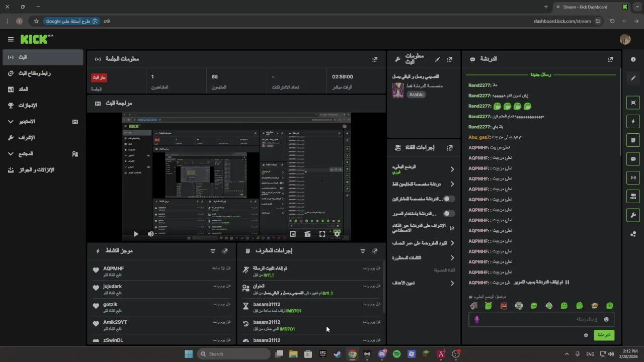Toggle session info broadcast widget in right sidebar

(633, 177)
